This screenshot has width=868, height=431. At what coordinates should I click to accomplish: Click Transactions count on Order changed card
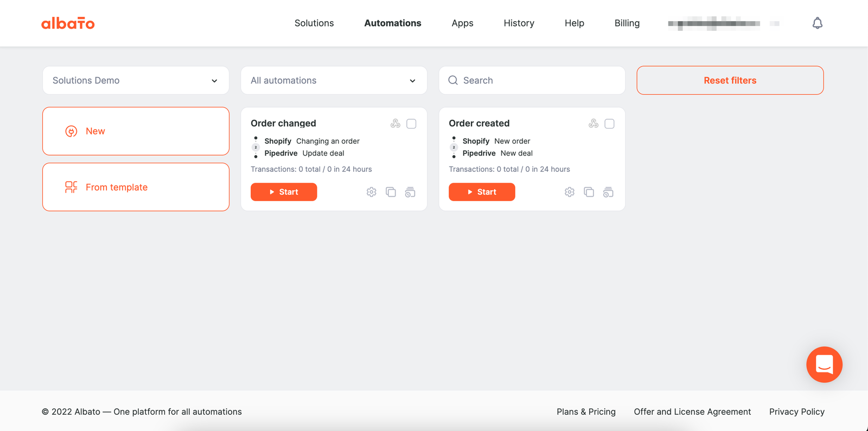[x=311, y=169]
